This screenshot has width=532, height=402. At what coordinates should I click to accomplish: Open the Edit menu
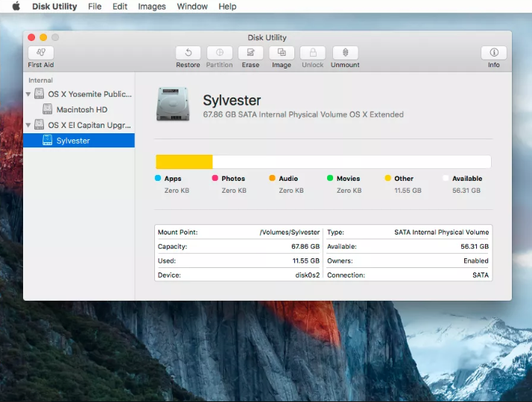pyautogui.click(x=120, y=7)
